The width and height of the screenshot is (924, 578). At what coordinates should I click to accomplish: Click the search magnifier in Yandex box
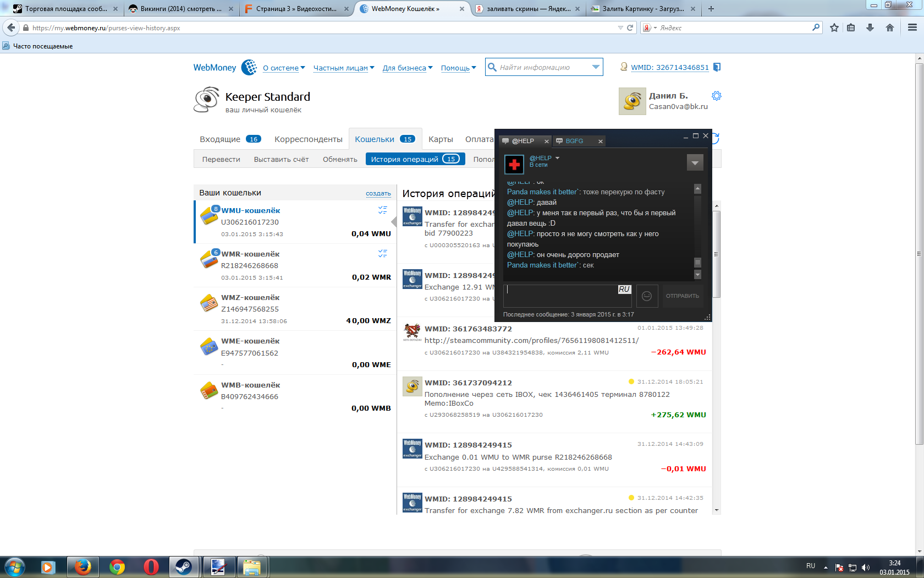pyautogui.click(x=816, y=28)
